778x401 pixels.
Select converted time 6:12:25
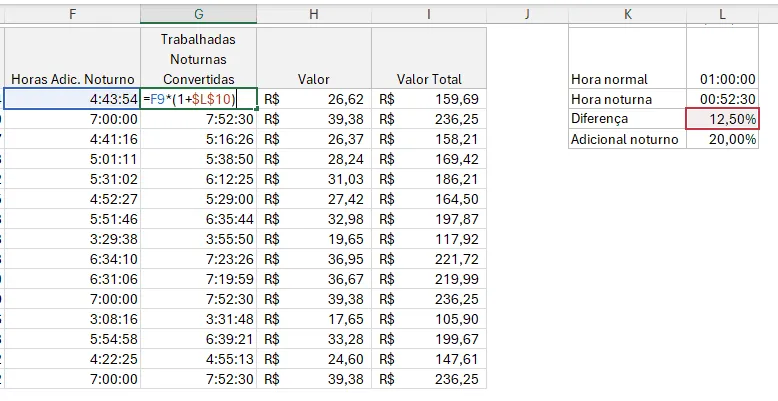(x=198, y=179)
